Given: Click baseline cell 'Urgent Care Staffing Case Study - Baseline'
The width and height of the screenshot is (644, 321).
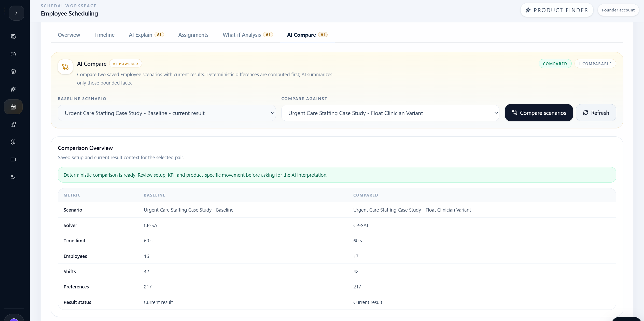Looking at the screenshot, I should [x=188, y=210].
